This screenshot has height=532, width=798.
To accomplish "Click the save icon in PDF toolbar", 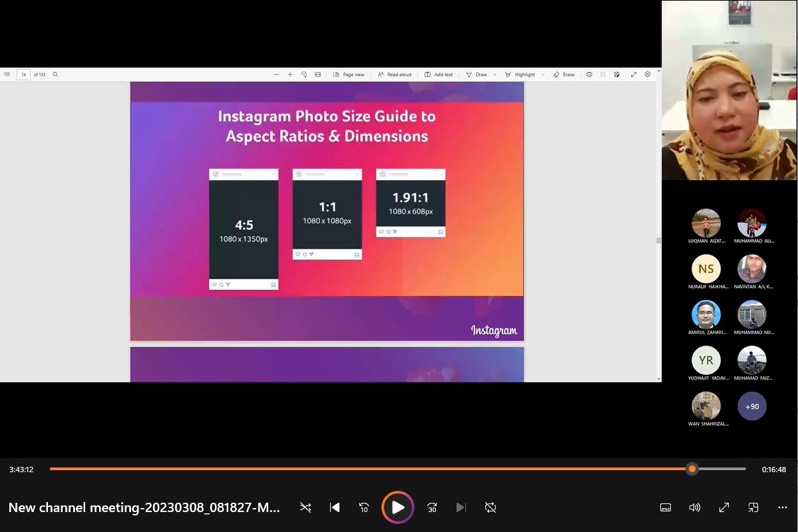I will (602, 74).
